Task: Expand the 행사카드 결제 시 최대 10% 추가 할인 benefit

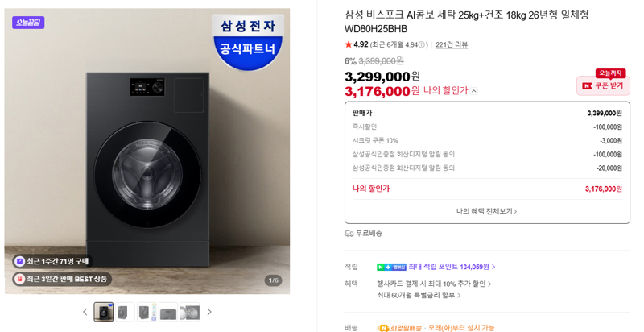Action: [434, 284]
